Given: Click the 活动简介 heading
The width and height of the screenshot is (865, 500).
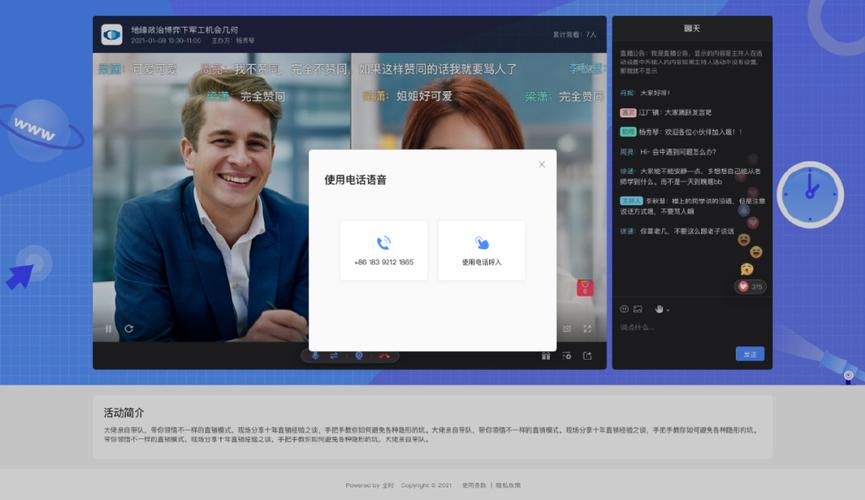Looking at the screenshot, I should coord(124,412).
